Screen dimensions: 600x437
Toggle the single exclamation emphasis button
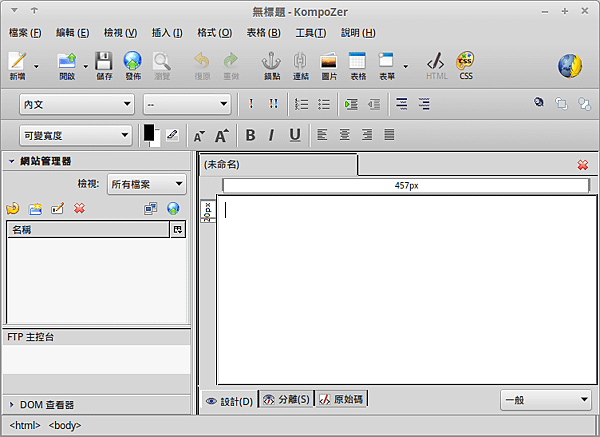click(251, 104)
